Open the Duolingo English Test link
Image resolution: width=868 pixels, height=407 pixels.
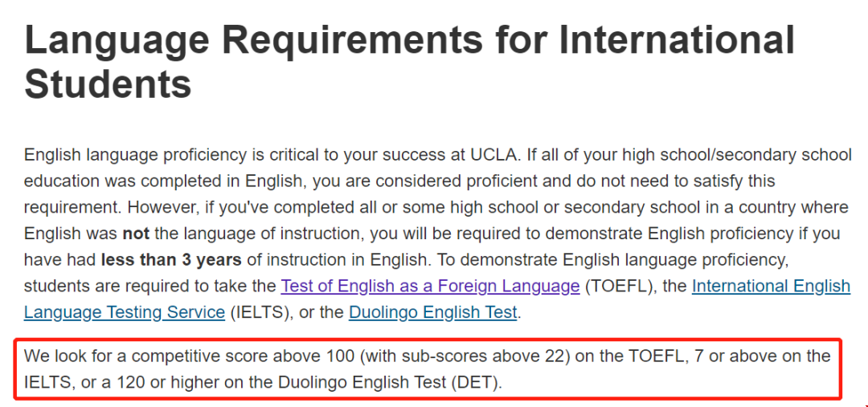[x=433, y=312]
